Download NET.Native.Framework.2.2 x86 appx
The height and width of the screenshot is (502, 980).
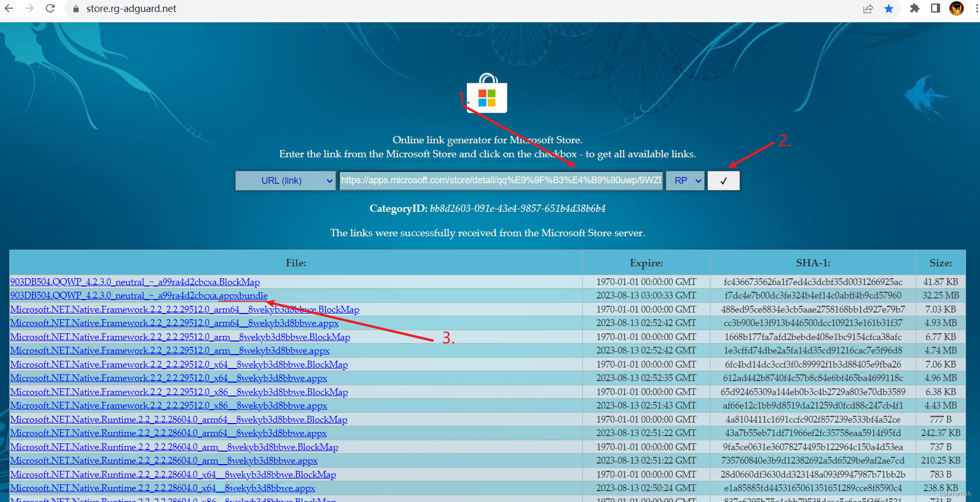click(169, 405)
